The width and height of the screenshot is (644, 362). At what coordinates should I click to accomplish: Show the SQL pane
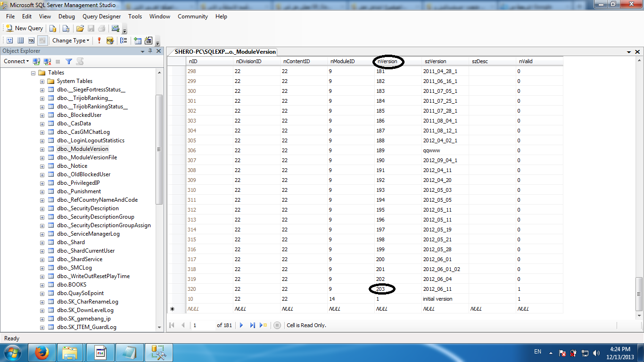click(31, 41)
